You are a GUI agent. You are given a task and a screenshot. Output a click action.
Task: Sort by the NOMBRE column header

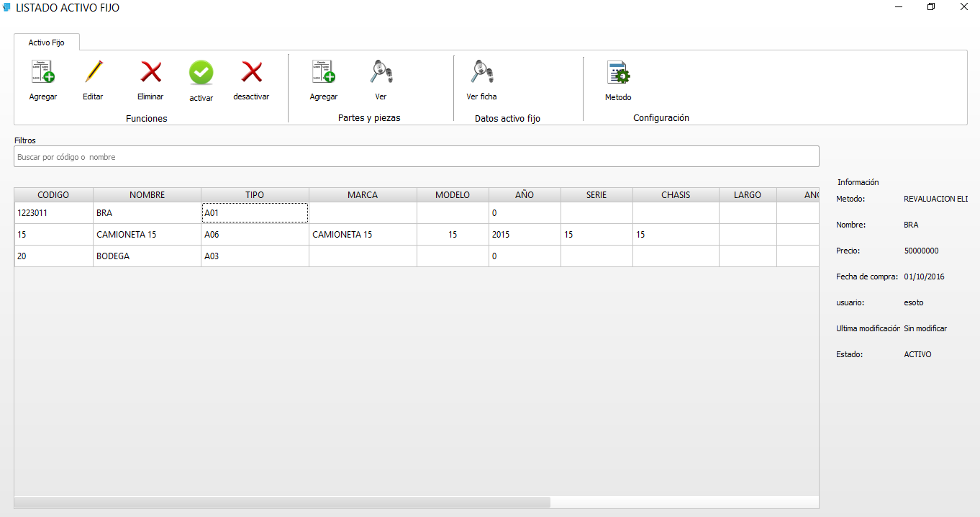click(x=147, y=195)
